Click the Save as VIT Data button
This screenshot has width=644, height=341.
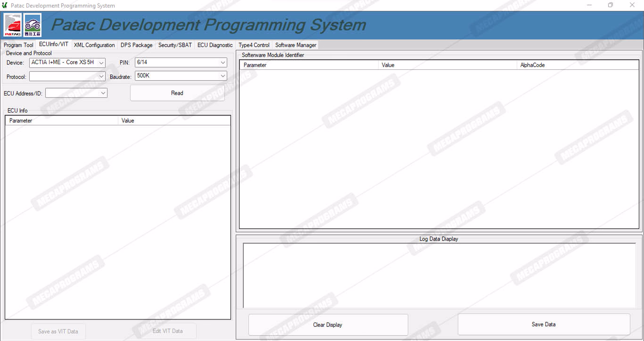click(58, 331)
